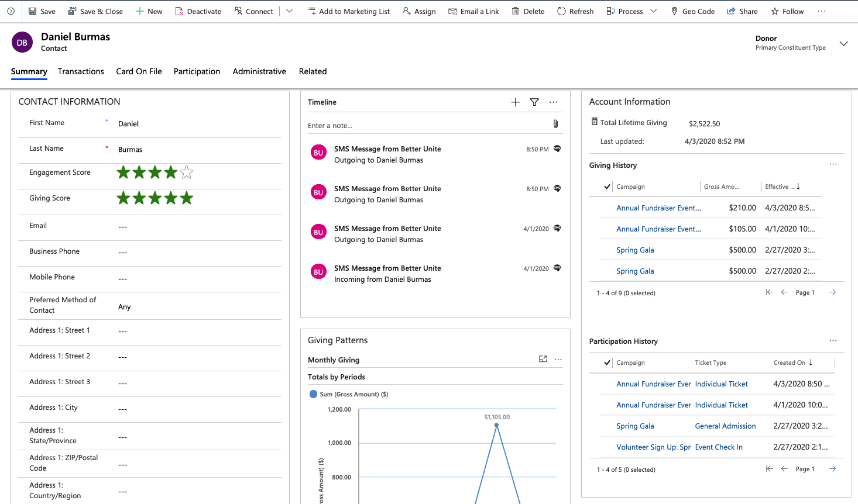Switch to the Transactions tab
This screenshot has width=858, height=504.
(x=81, y=71)
